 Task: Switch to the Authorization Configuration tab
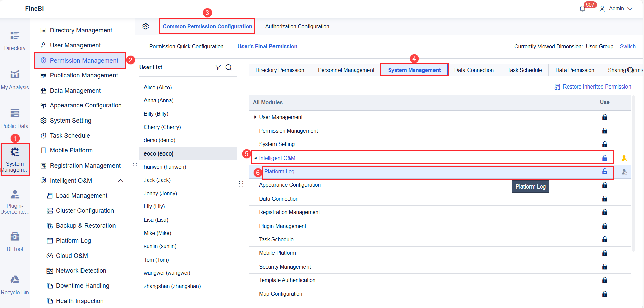[x=297, y=26]
